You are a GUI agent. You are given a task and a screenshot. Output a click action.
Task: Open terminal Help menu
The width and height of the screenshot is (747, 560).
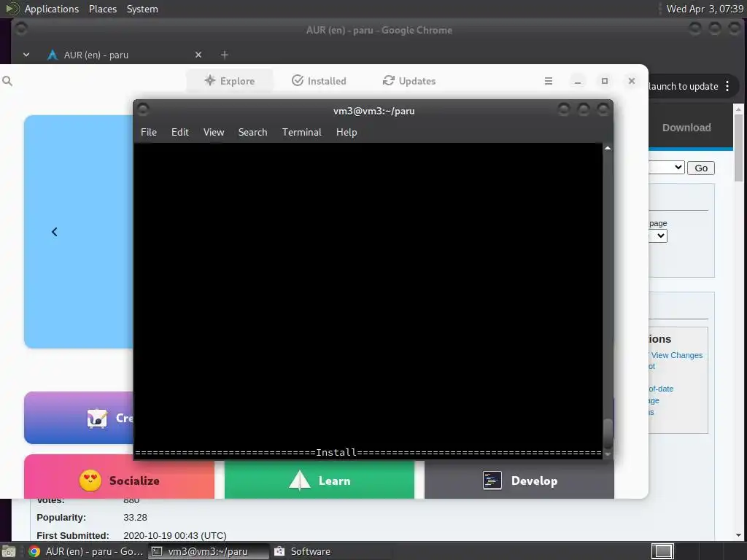point(347,133)
